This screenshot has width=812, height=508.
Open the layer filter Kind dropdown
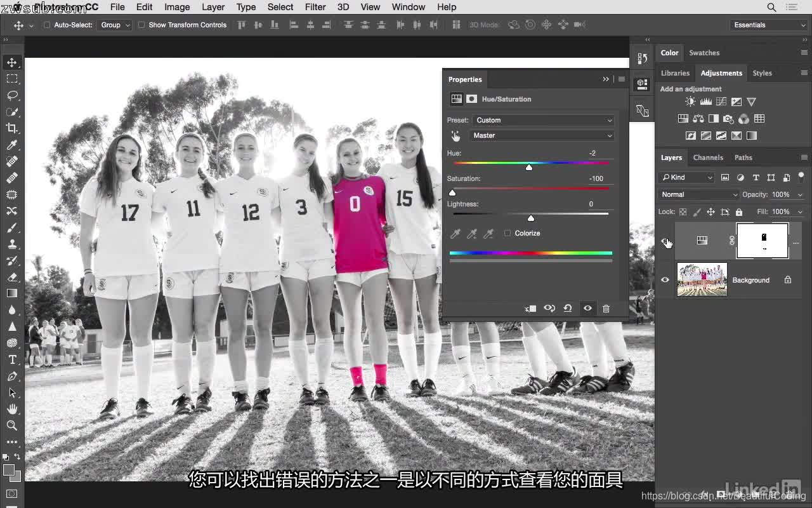coord(686,177)
